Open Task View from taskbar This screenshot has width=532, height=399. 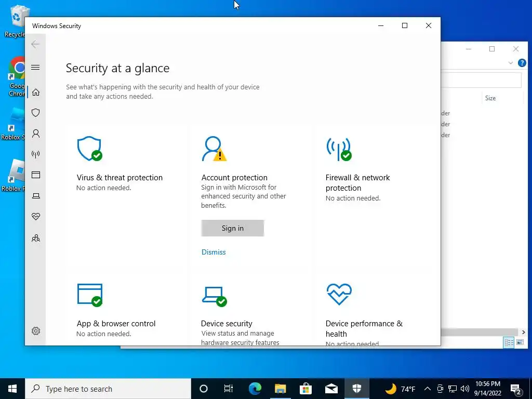(x=229, y=389)
